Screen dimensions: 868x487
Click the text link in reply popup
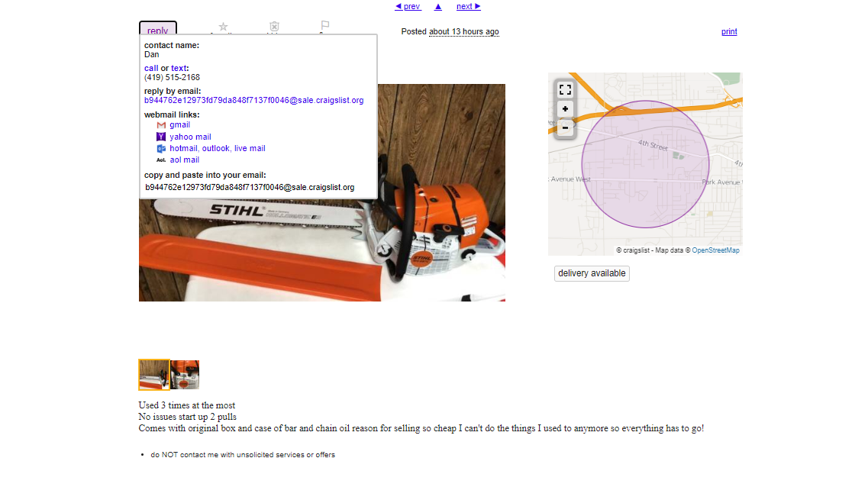pos(179,68)
